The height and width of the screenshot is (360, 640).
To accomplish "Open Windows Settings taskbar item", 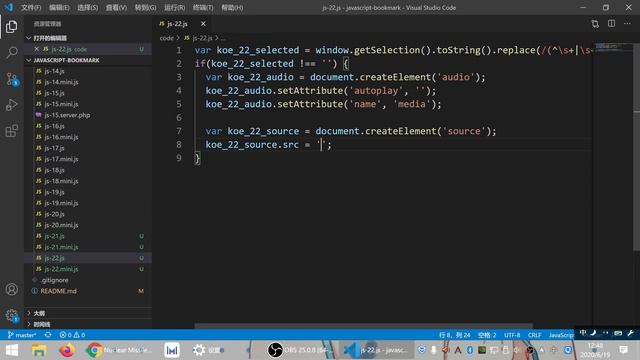I will (209, 350).
